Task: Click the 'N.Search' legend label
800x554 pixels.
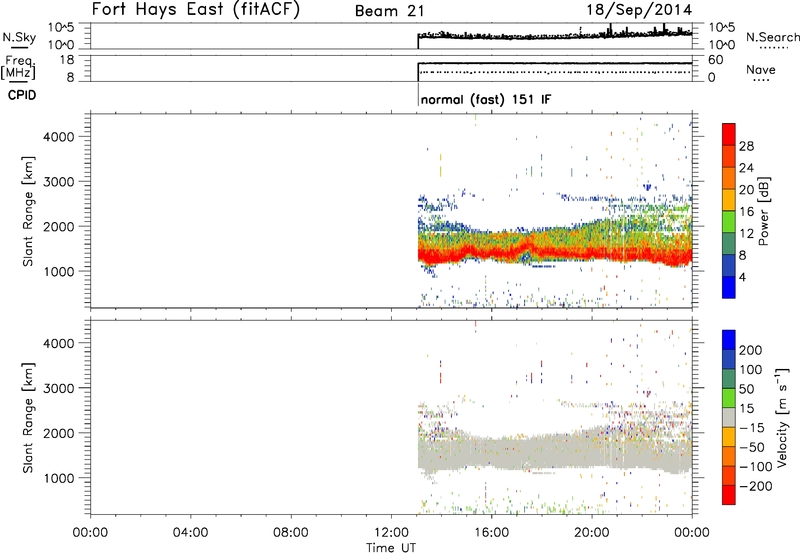Action: click(x=772, y=37)
